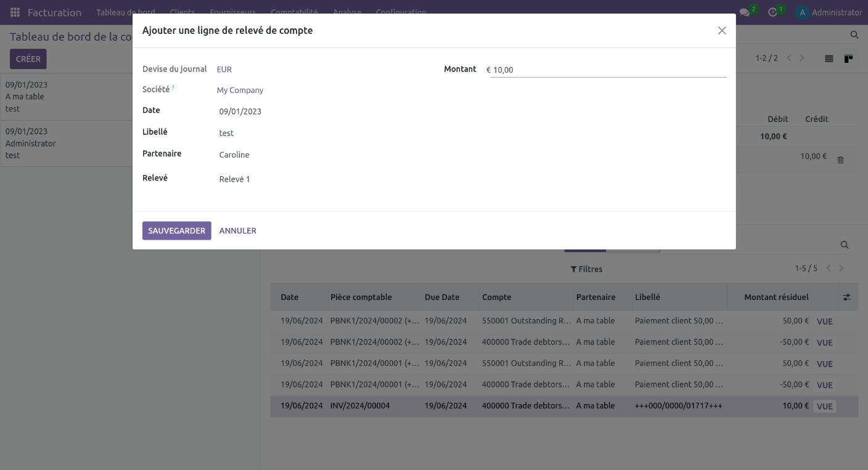This screenshot has width=868, height=470.
Task: Click the 1-2 / 2 pager text
Action: point(767,58)
